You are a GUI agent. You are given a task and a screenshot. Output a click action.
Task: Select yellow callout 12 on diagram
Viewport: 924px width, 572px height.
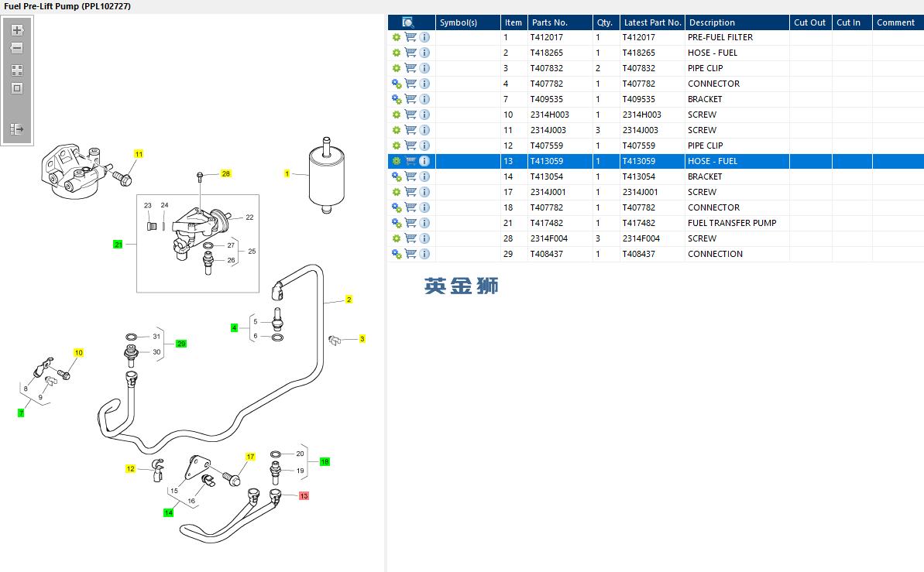pyautogui.click(x=130, y=469)
